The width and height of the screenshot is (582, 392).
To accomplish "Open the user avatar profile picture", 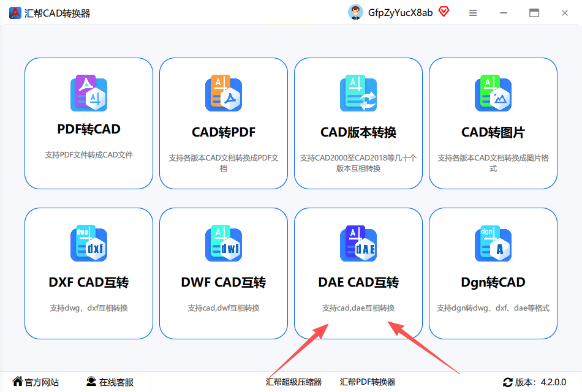I will 355,12.
